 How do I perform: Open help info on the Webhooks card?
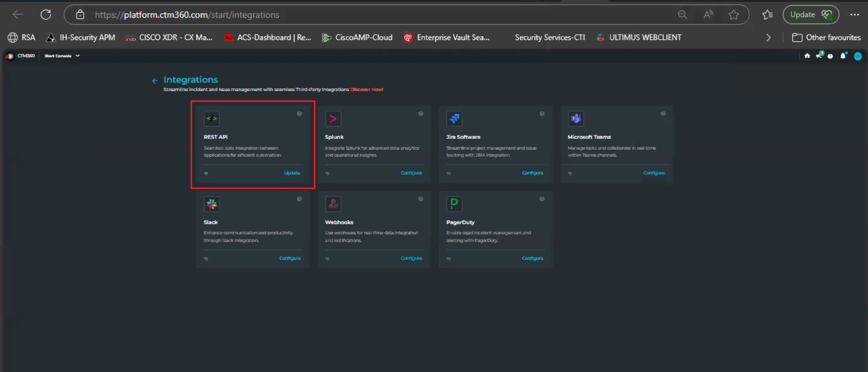pyautogui.click(x=421, y=199)
